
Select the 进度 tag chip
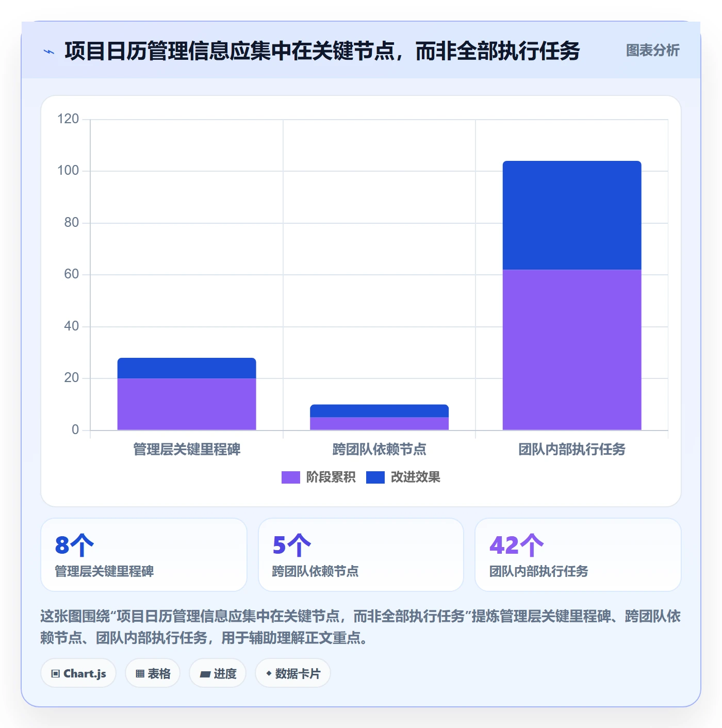218,673
